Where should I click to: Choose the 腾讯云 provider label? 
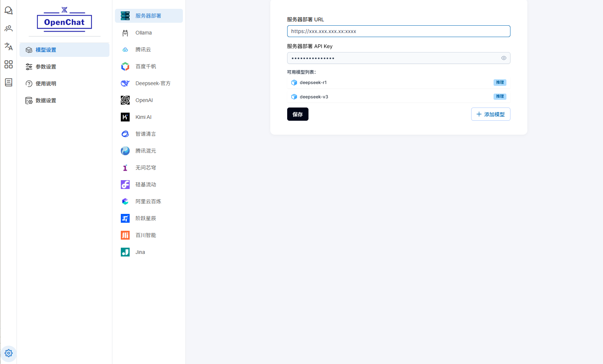[x=143, y=50]
